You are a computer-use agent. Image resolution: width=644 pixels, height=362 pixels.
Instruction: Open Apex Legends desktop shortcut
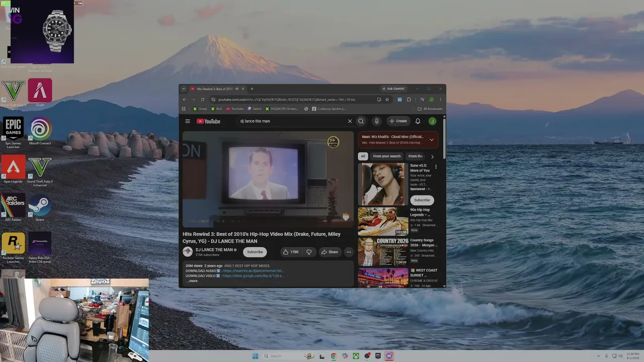coord(13,169)
